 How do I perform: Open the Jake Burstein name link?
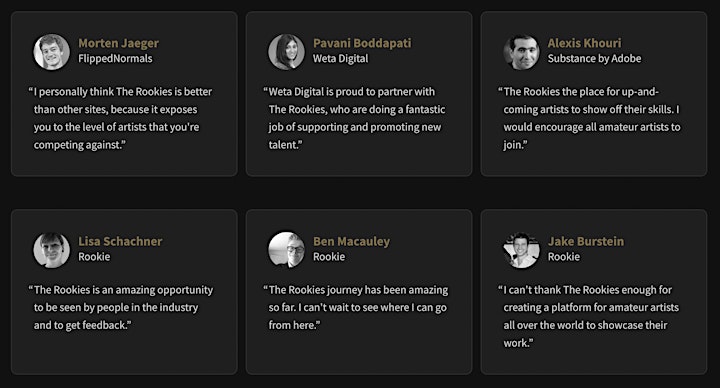coord(586,241)
